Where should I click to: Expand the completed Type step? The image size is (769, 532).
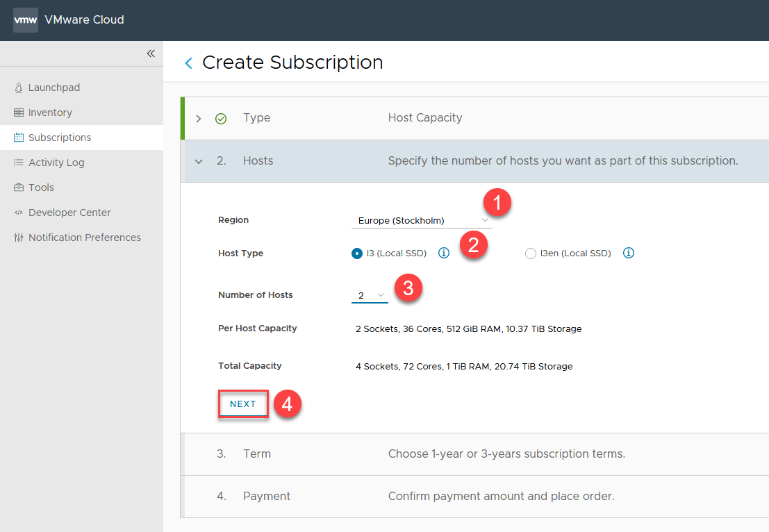pos(199,119)
